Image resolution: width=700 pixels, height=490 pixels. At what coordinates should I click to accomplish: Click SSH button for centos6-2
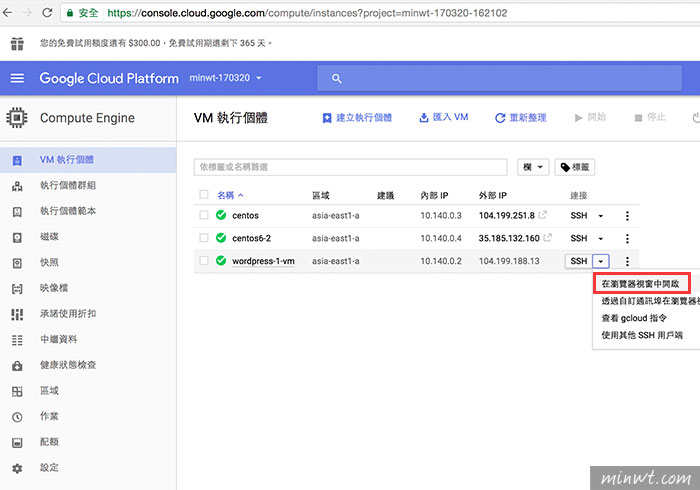[579, 238]
